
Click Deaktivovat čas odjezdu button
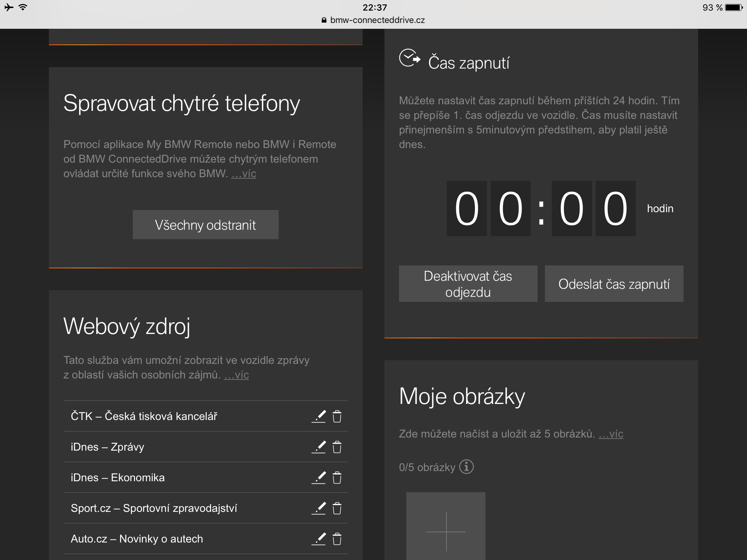coord(468,284)
